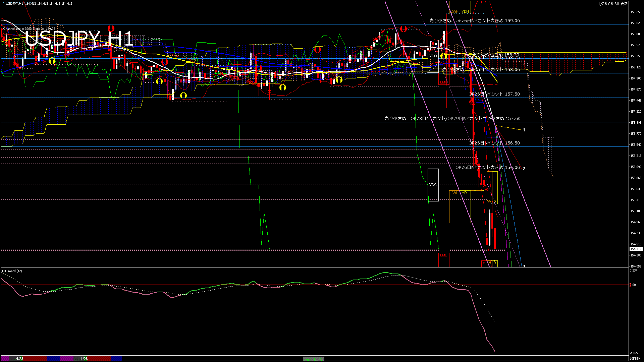Image resolution: width=644 pixels, height=362 pixels.
Task: Click the rightmost red down-arrow signal
Action: (404, 29)
